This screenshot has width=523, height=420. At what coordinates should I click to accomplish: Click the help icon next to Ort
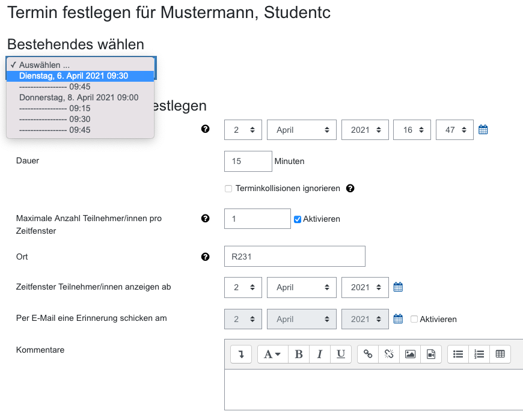click(205, 257)
